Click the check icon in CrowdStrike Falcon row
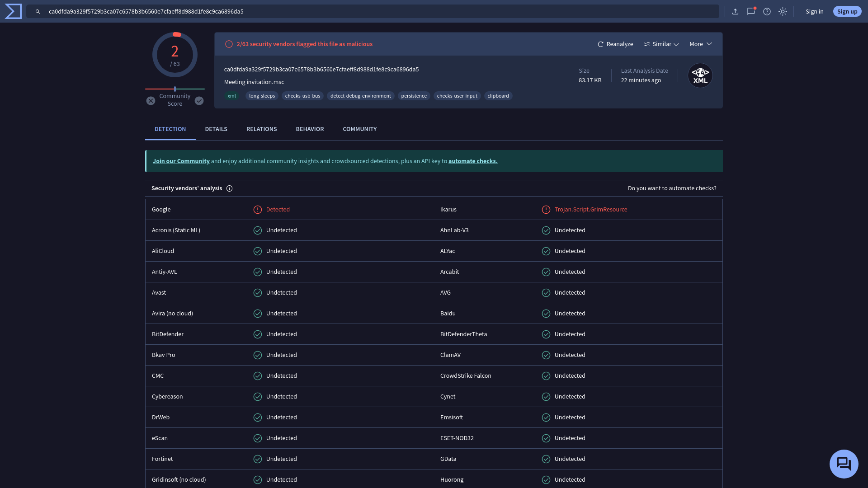Viewport: 868px width, 488px height. pos(546,376)
